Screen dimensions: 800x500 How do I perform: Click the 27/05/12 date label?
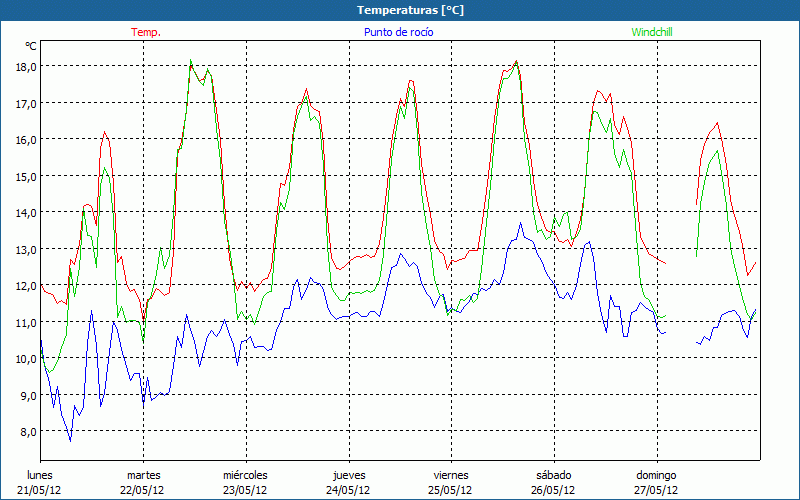(x=656, y=490)
